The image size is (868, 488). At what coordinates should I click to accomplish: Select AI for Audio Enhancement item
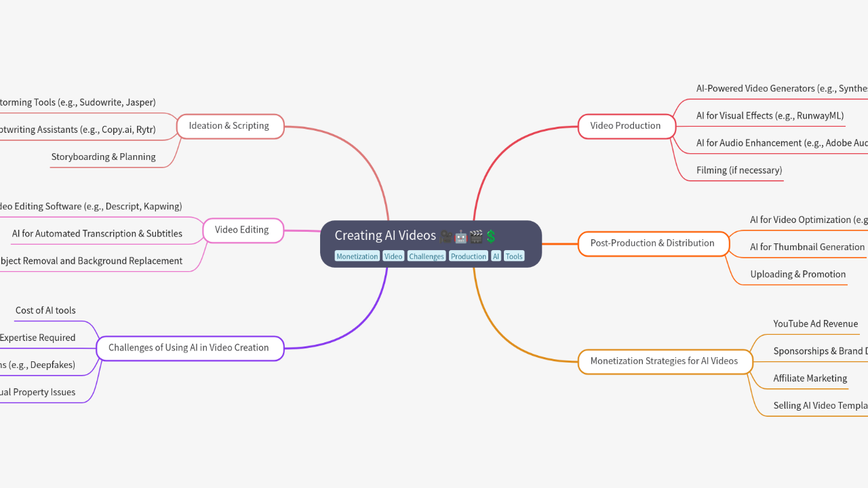[782, 143]
